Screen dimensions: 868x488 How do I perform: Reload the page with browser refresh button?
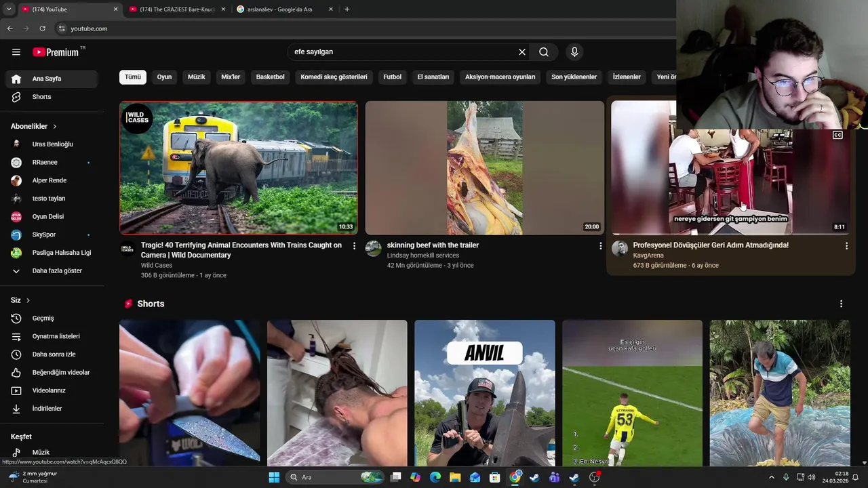tap(42, 28)
